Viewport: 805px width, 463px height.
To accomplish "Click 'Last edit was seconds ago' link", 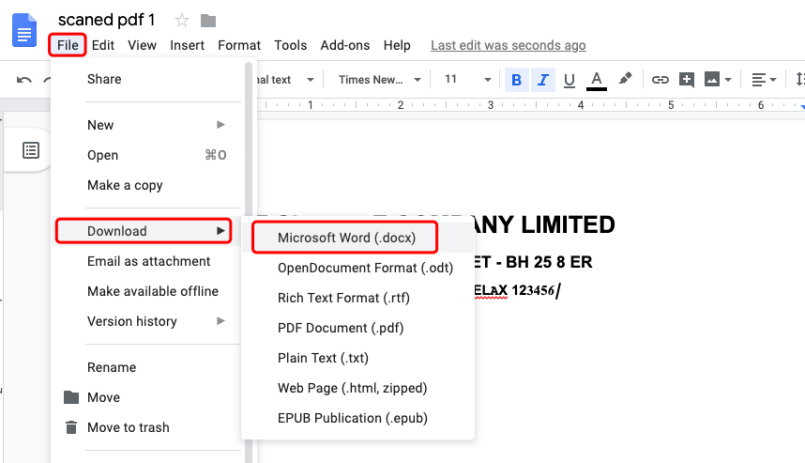I will point(508,45).
